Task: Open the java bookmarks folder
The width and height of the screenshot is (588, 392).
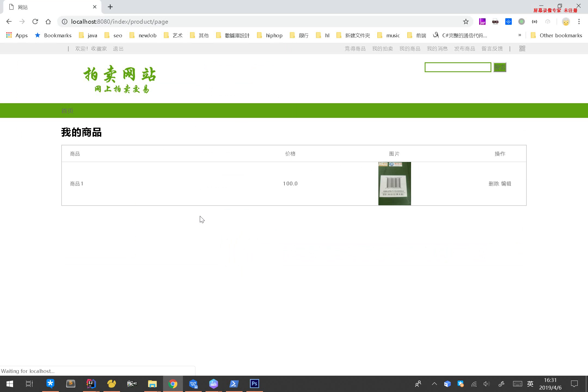Action: [88, 35]
